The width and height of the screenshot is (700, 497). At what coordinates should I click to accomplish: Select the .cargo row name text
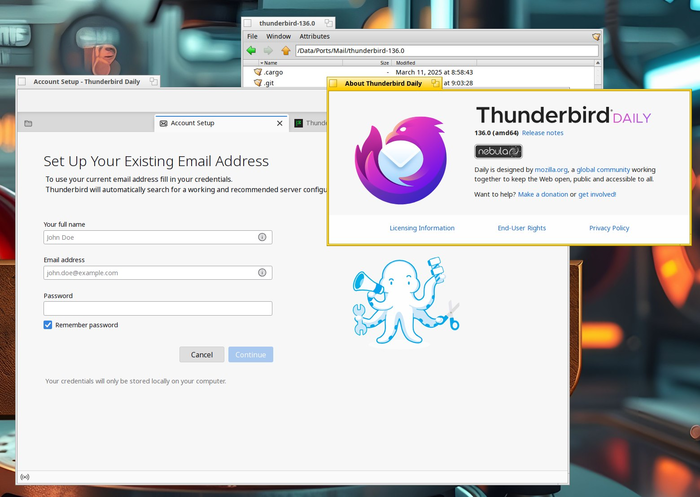(x=273, y=72)
